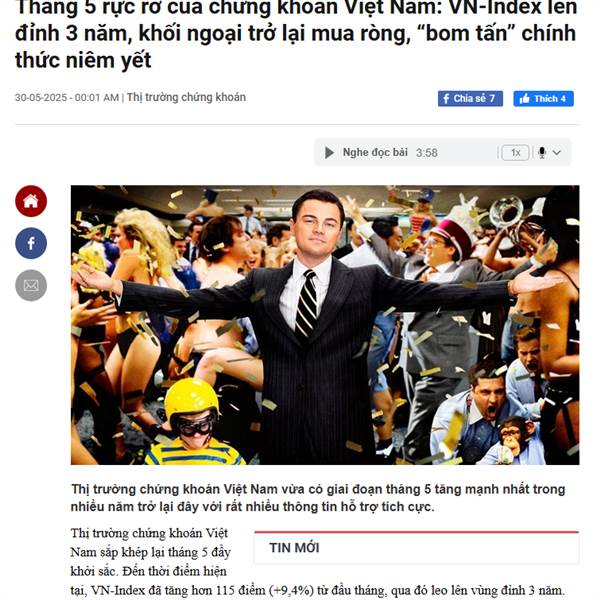The height and width of the screenshot is (600, 600).
Task: Click the gray email envelope icon
Action: [x=31, y=285]
